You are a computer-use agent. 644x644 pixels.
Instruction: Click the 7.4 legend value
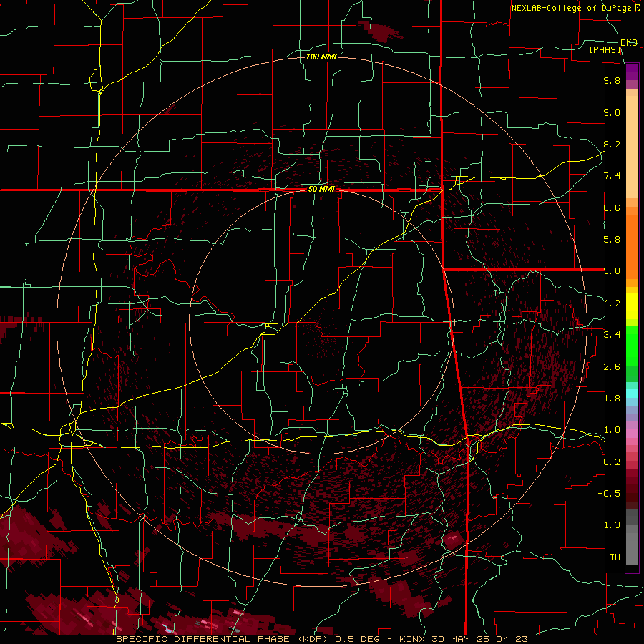612,176
